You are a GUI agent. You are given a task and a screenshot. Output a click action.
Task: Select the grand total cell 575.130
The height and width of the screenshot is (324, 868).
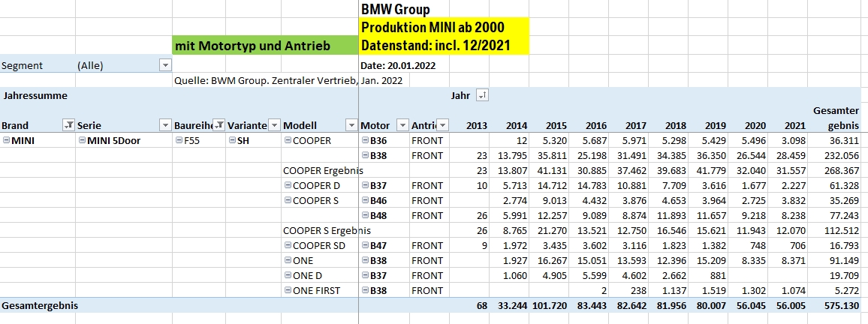click(839, 305)
